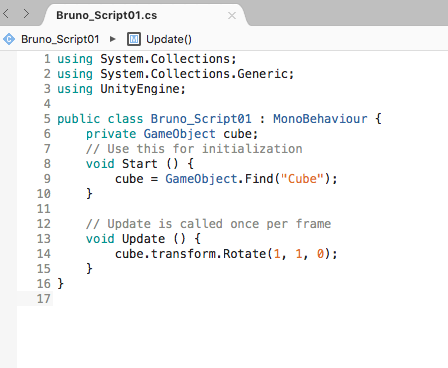448x368 pixels.
Task: Click class name 'Bruno_Script01' in the code
Action: [201, 119]
